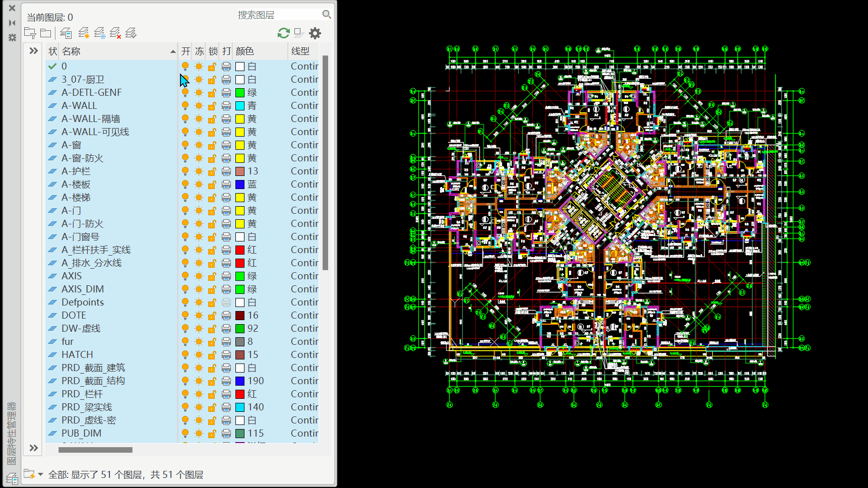Lock the HATCH layer using its padlock icon

[212, 355]
